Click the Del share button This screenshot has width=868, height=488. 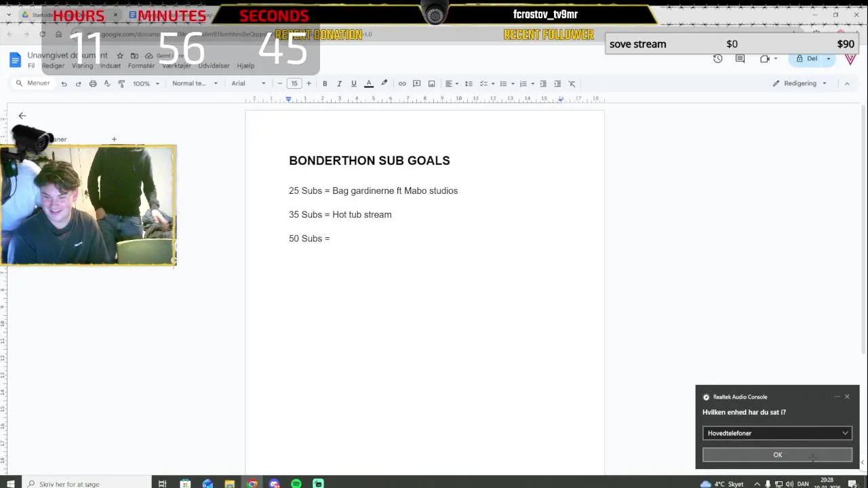pos(807,59)
